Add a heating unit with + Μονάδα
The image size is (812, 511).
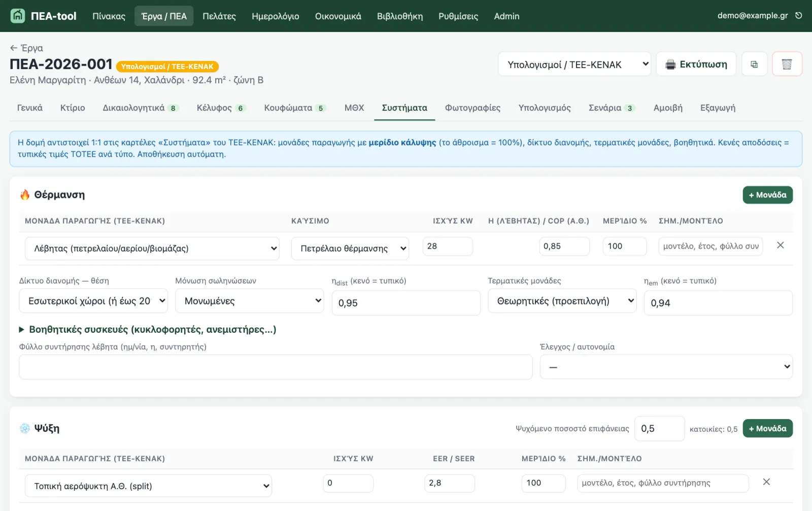coord(767,195)
